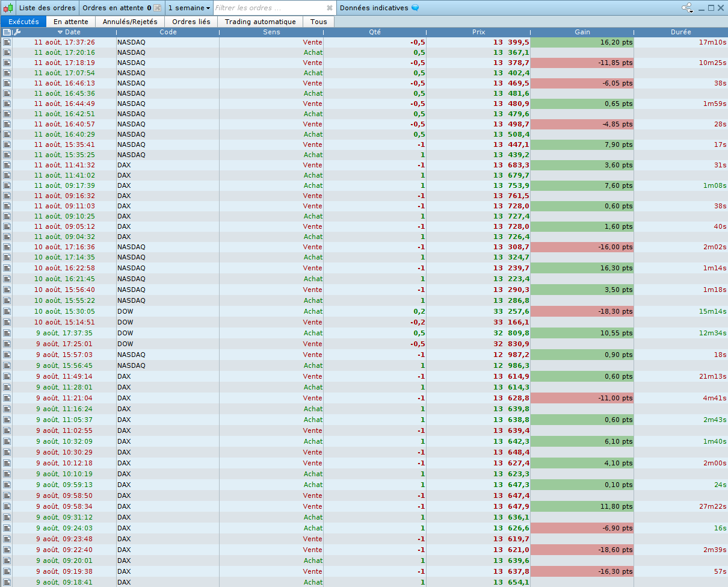Open details icon for the 10 août 16:22:58 order
The image size is (728, 587).
pyautogui.click(x=7, y=268)
